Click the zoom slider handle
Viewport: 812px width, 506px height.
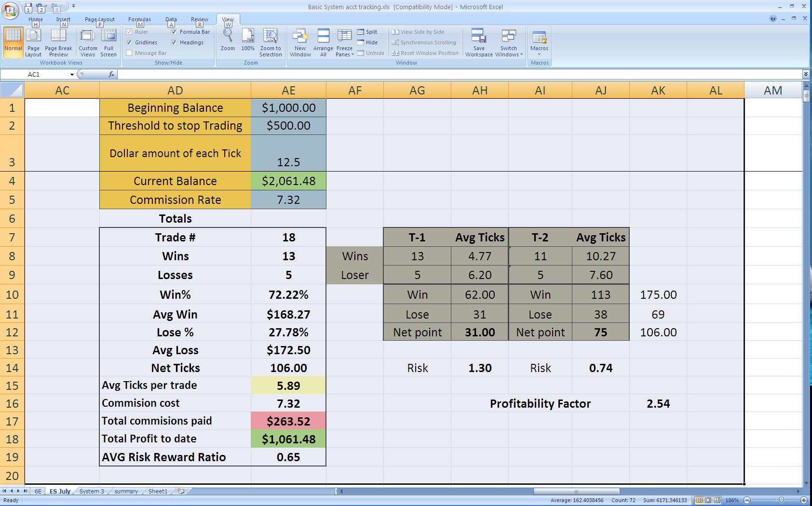point(781,500)
